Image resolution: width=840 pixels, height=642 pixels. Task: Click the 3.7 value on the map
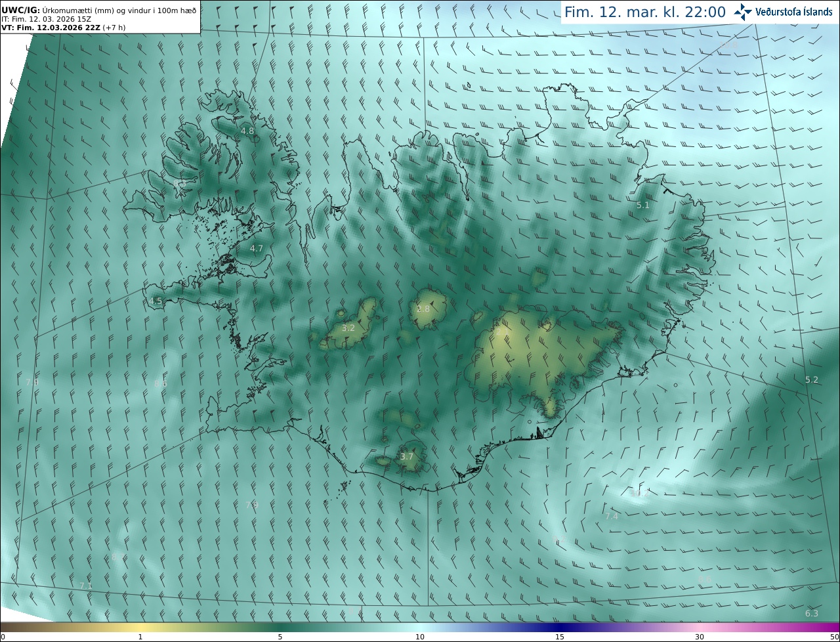click(407, 457)
